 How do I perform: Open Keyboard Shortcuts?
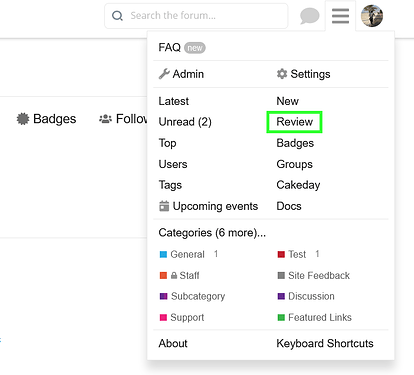325,343
